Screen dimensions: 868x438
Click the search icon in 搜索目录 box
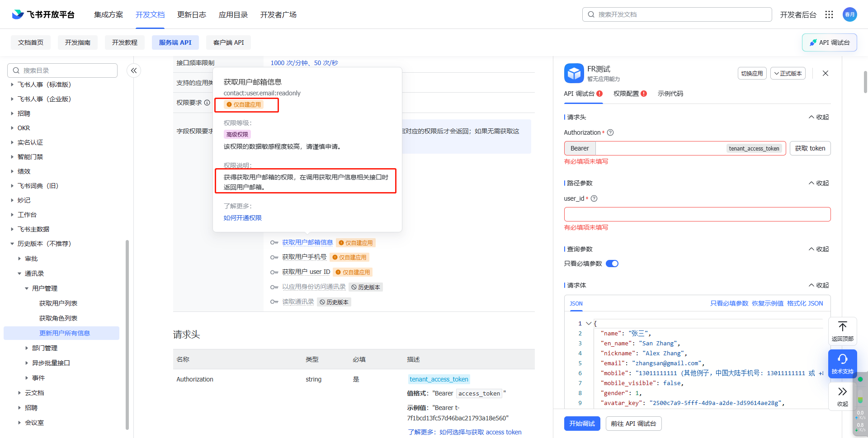point(16,71)
